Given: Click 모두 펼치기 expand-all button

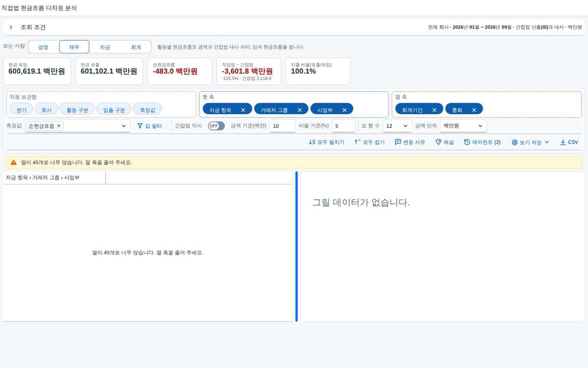Looking at the screenshot, I should 326,142.
